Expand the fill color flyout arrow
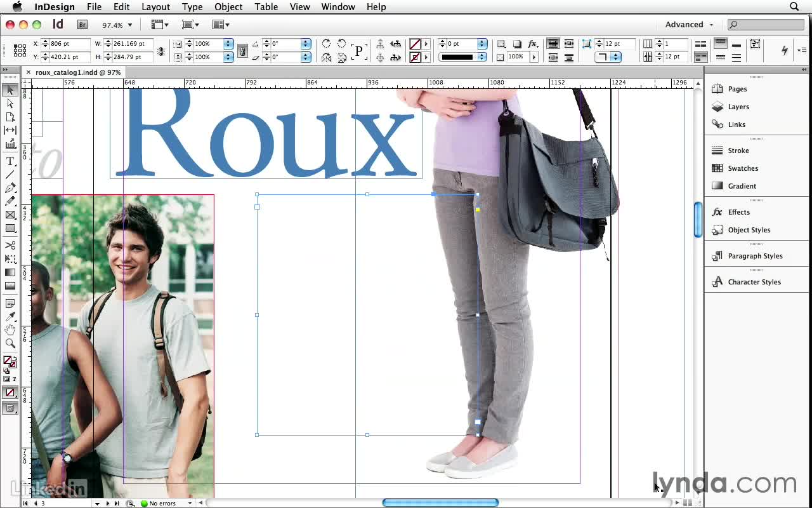The width and height of the screenshot is (812, 508). [426, 44]
